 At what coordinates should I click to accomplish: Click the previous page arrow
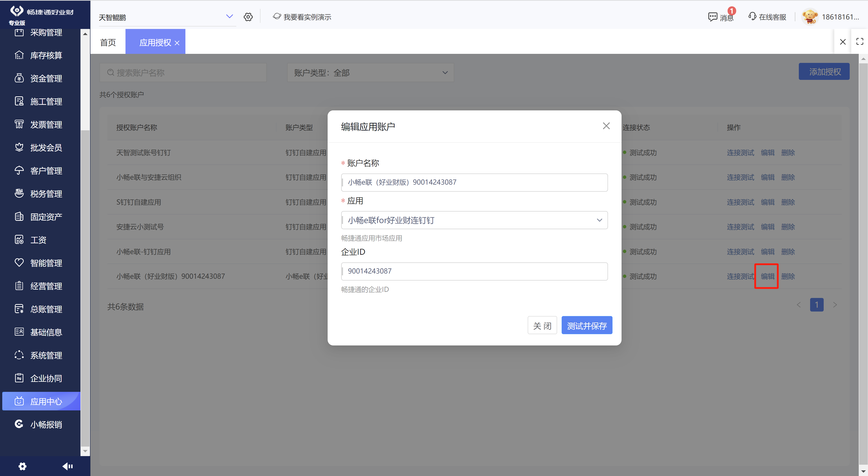tap(799, 305)
